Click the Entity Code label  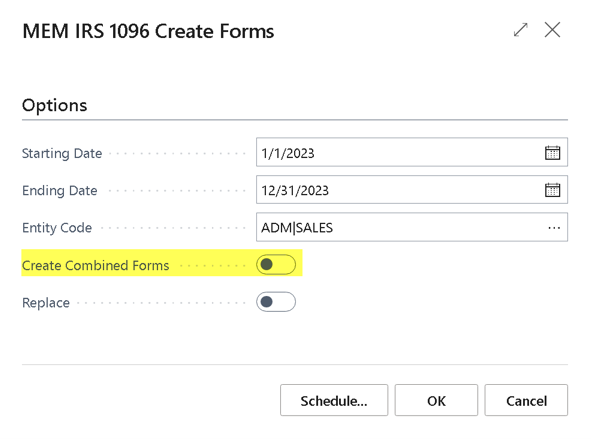57,228
